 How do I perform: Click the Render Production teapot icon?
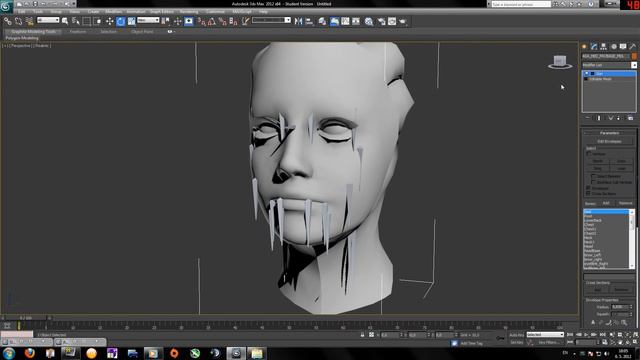pos(403,21)
